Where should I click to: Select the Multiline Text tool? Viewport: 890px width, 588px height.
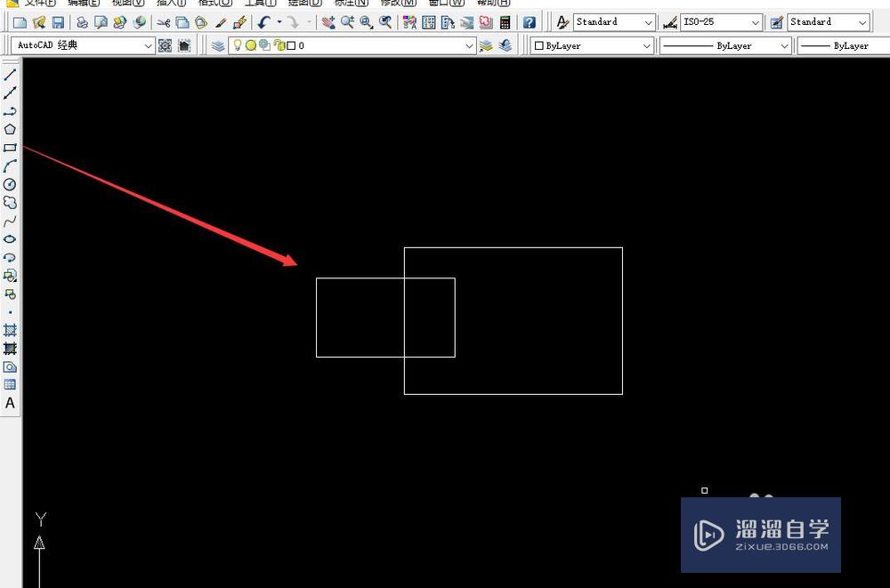[x=10, y=403]
